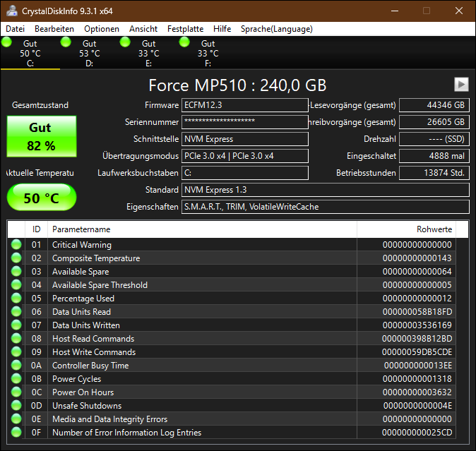Click the total reads value 44346 GB

[434, 105]
